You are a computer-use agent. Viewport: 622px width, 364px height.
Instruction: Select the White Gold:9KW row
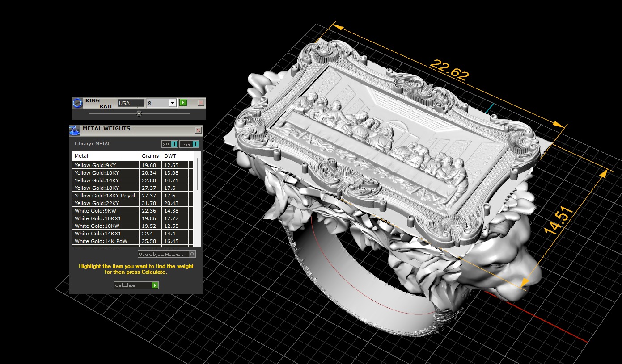pos(133,211)
